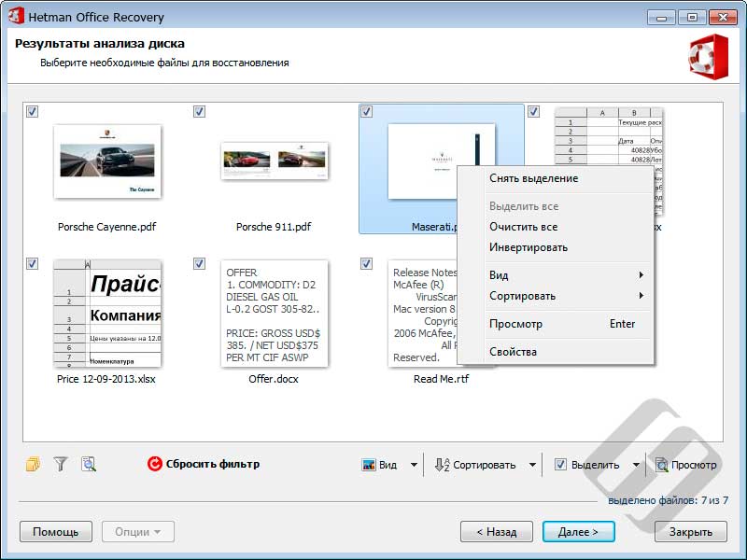This screenshot has width=747, height=560.
Task: Choose Просмотр in the context menu
Action: pos(556,324)
